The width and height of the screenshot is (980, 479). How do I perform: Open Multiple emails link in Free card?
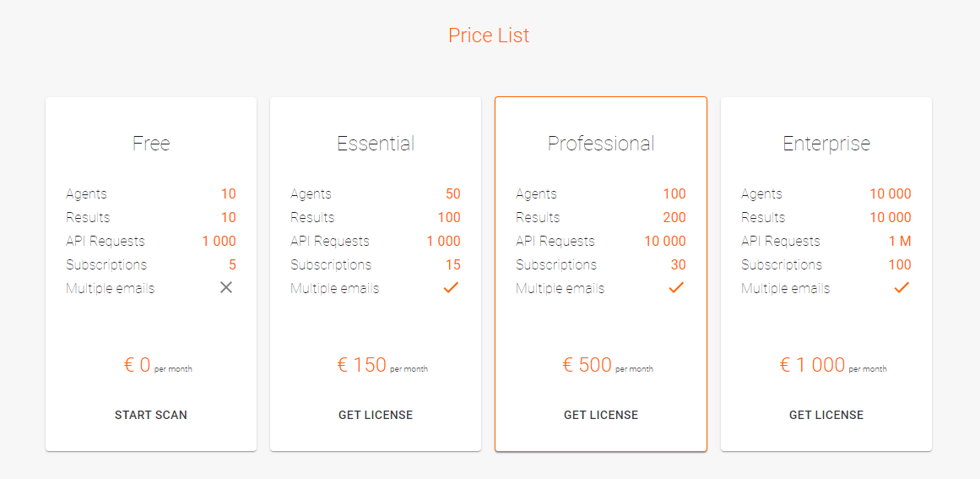(x=111, y=288)
